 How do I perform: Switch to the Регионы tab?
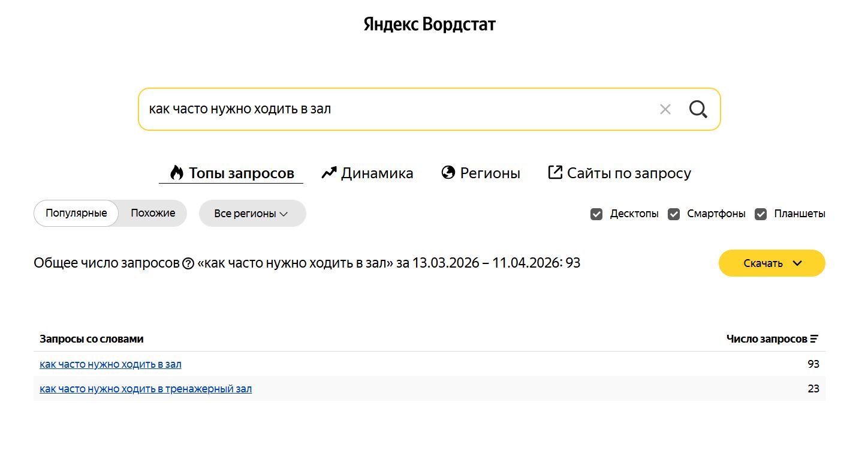pyautogui.click(x=481, y=173)
